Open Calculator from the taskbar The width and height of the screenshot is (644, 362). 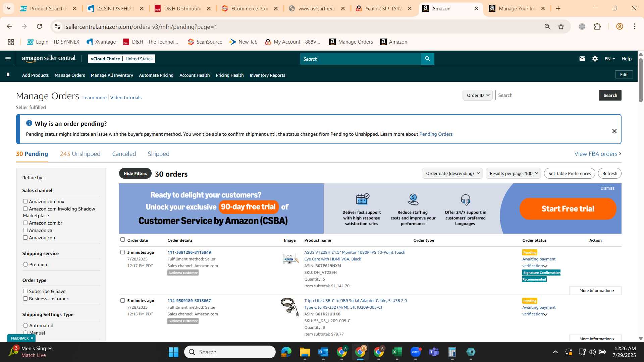click(x=452, y=352)
